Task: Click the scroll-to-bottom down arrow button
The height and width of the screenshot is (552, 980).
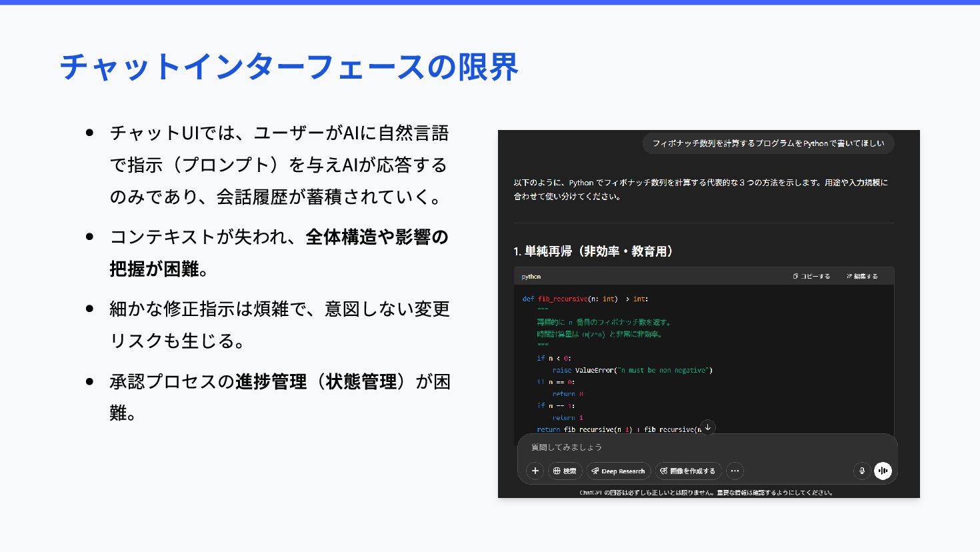Action: coord(708,427)
